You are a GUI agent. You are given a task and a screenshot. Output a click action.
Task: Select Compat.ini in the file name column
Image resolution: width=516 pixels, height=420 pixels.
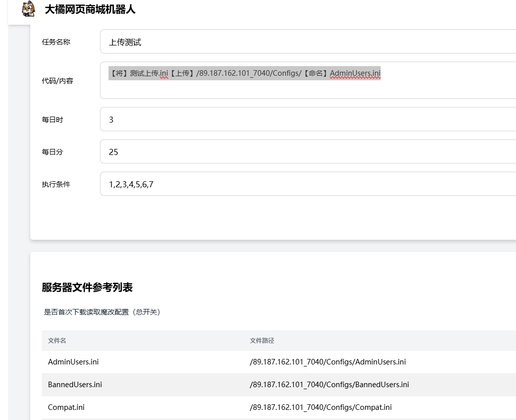tap(66, 407)
